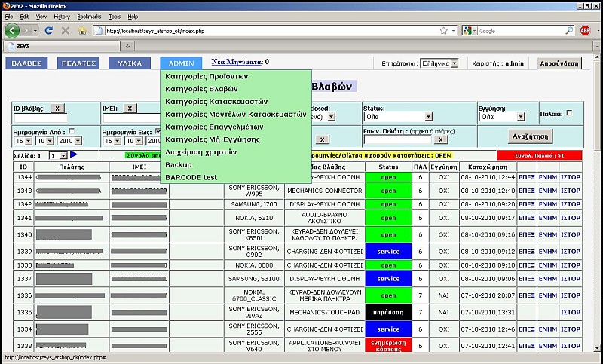The image size is (603, 364).
Task: Click the Αναζήτηση search button
Action: point(531,136)
